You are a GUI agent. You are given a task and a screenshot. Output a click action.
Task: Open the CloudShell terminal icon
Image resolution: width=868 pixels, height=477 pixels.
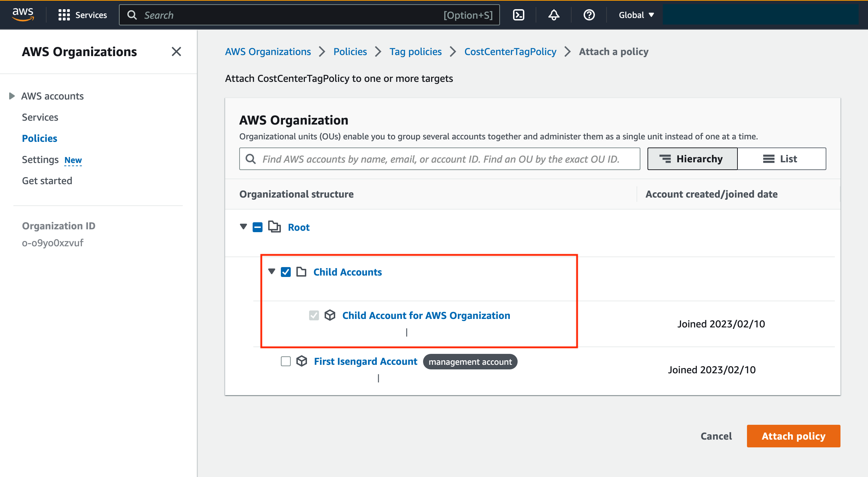(x=518, y=15)
